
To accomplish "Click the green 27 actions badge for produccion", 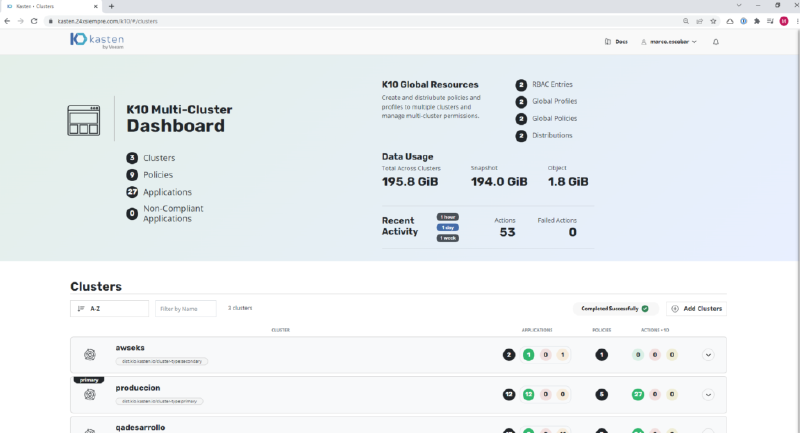I will (638, 394).
